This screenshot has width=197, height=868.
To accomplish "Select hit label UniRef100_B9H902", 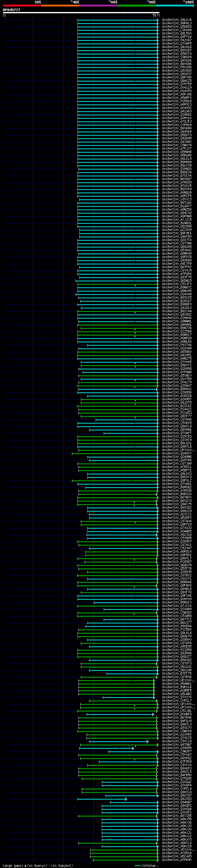I will point(176,389).
